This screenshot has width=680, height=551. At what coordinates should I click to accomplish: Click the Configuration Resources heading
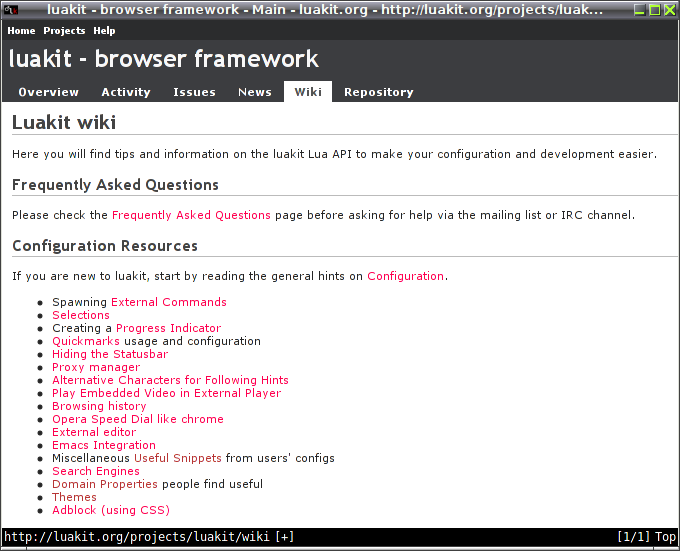point(105,246)
